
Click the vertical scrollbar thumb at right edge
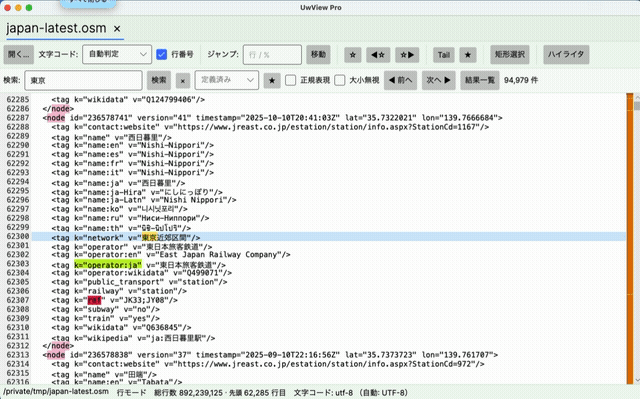click(x=637, y=106)
